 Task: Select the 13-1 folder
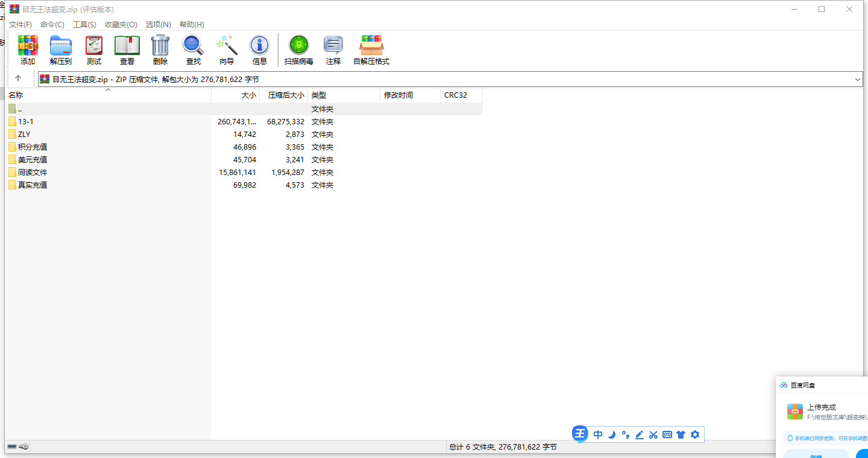(26, 122)
